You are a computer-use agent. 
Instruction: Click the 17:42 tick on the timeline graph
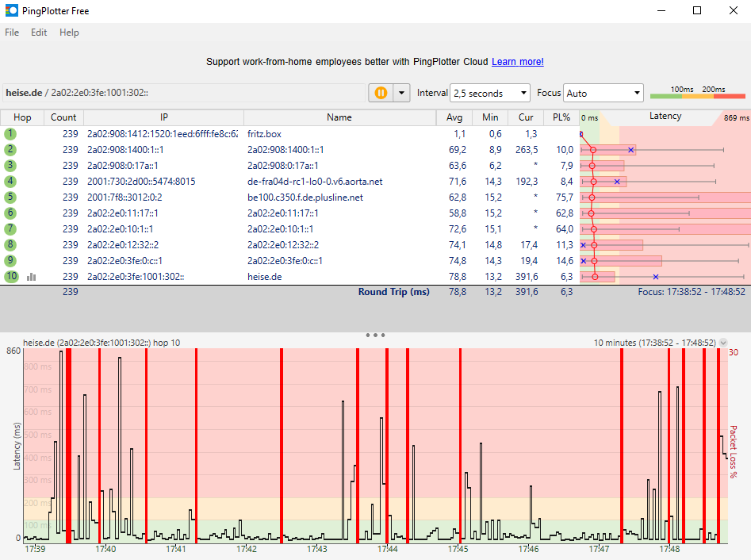pos(247,548)
